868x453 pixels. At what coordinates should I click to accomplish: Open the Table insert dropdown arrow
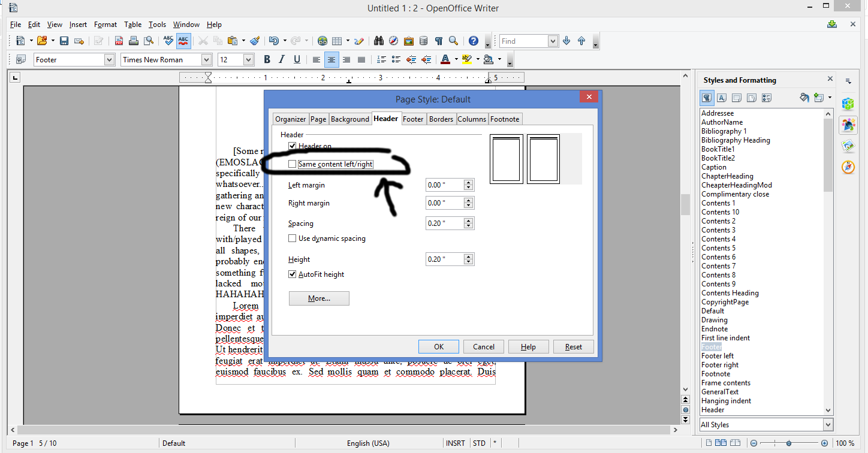pyautogui.click(x=347, y=41)
